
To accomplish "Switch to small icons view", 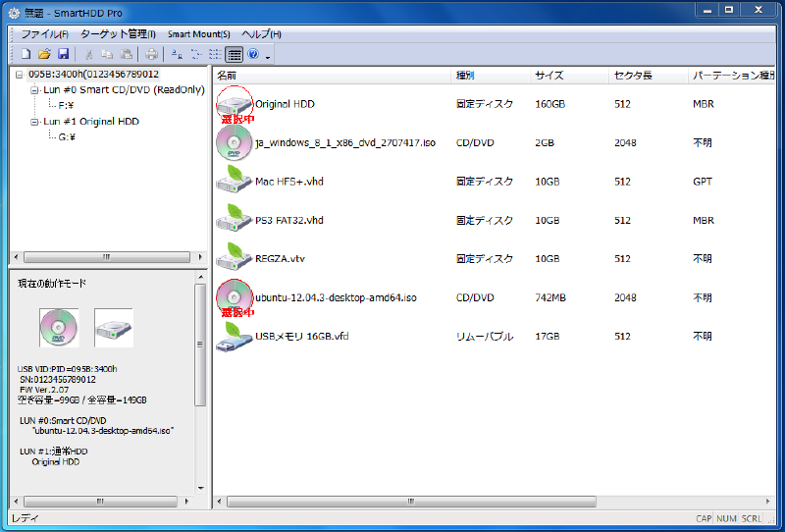I will (195, 54).
